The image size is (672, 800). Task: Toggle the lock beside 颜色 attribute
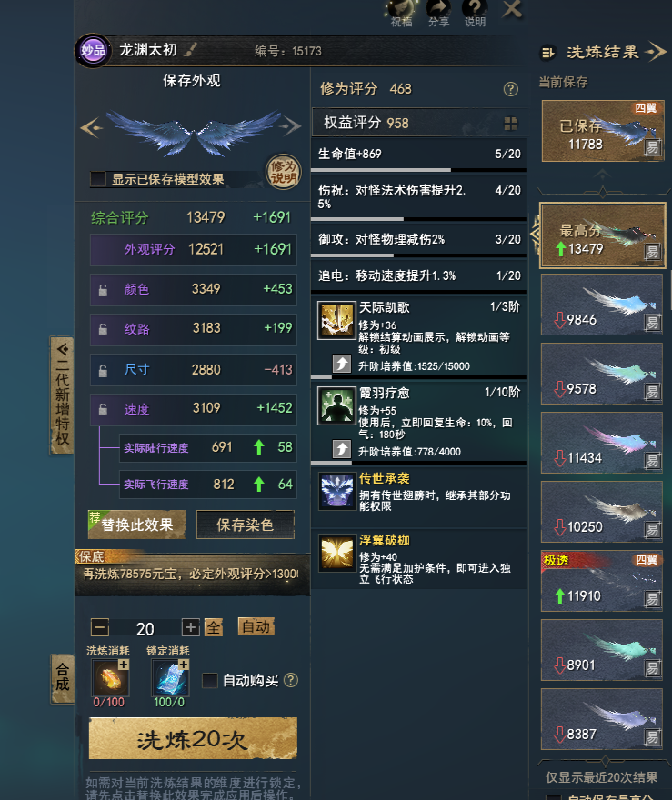[103, 290]
